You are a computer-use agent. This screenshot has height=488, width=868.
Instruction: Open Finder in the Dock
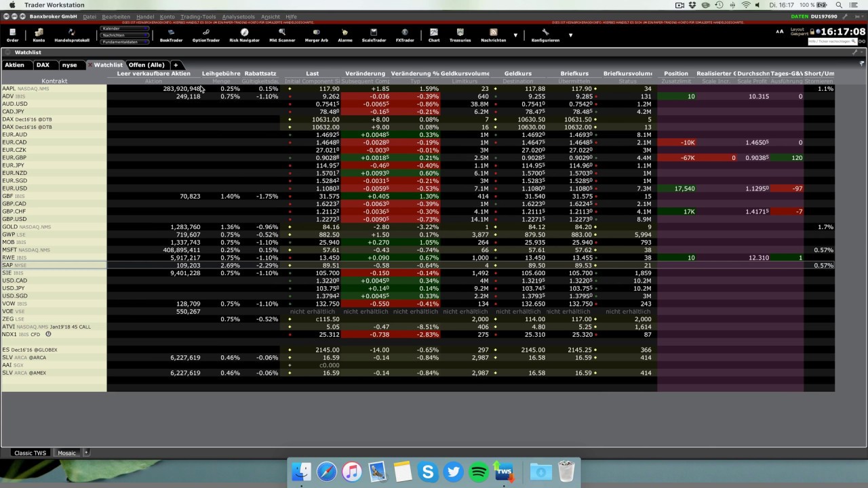point(301,471)
